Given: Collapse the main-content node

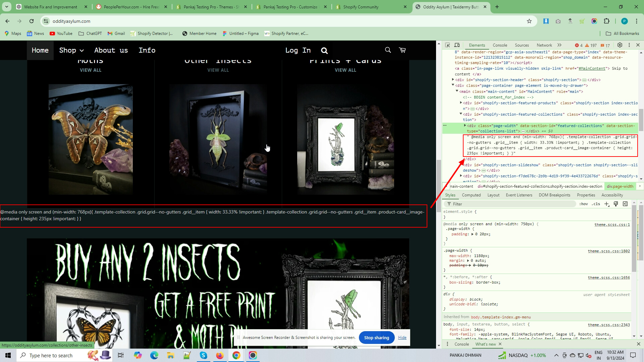Looking at the screenshot, I should point(457,91).
